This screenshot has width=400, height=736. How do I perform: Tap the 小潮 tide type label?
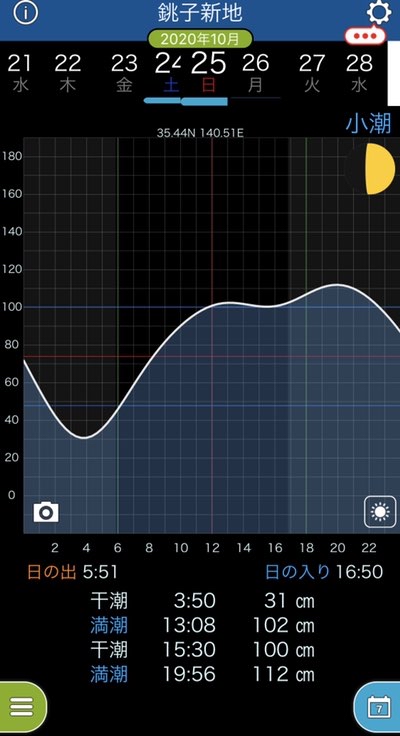(369, 124)
